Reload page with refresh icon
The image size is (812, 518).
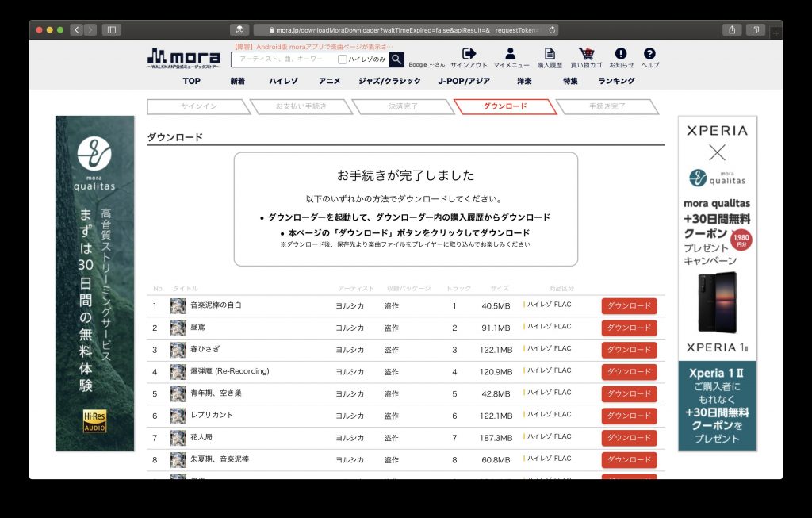(552, 30)
